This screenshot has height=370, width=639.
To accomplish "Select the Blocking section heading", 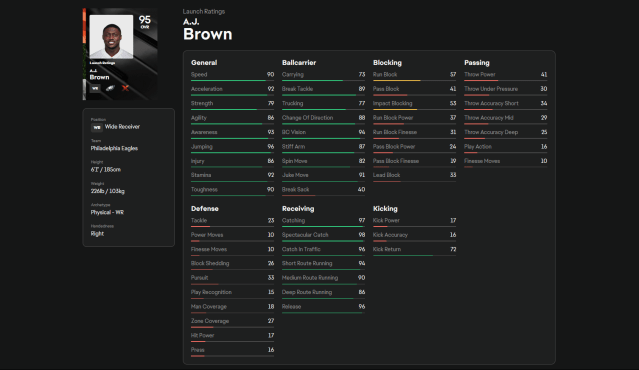I will pos(387,62).
